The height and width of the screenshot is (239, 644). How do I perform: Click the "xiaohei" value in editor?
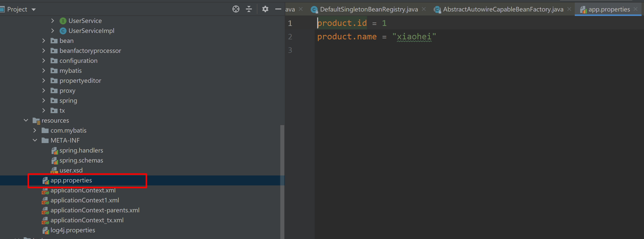pyautogui.click(x=414, y=37)
